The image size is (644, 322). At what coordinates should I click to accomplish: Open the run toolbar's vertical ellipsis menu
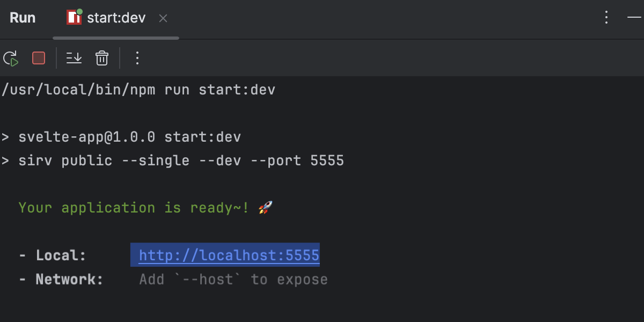[x=137, y=58]
